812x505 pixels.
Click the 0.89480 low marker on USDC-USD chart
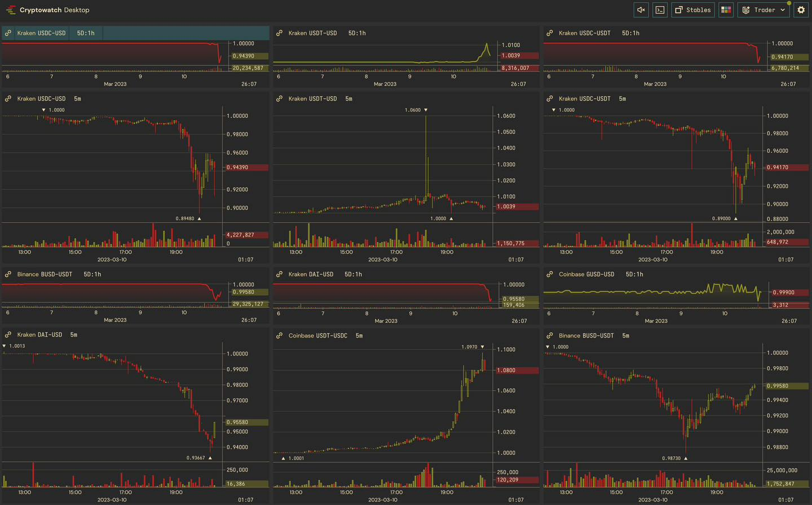(188, 219)
